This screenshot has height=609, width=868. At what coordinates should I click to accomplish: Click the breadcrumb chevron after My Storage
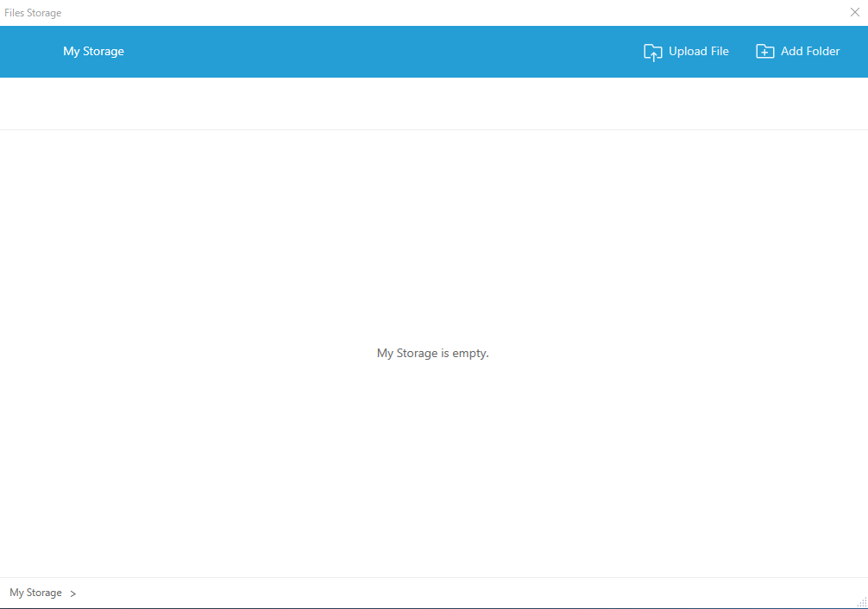(x=73, y=593)
